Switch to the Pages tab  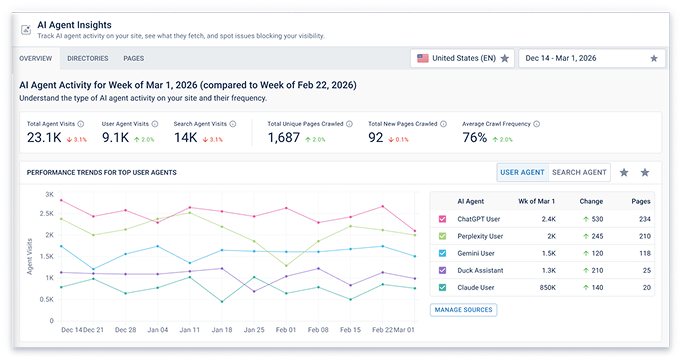[134, 58]
